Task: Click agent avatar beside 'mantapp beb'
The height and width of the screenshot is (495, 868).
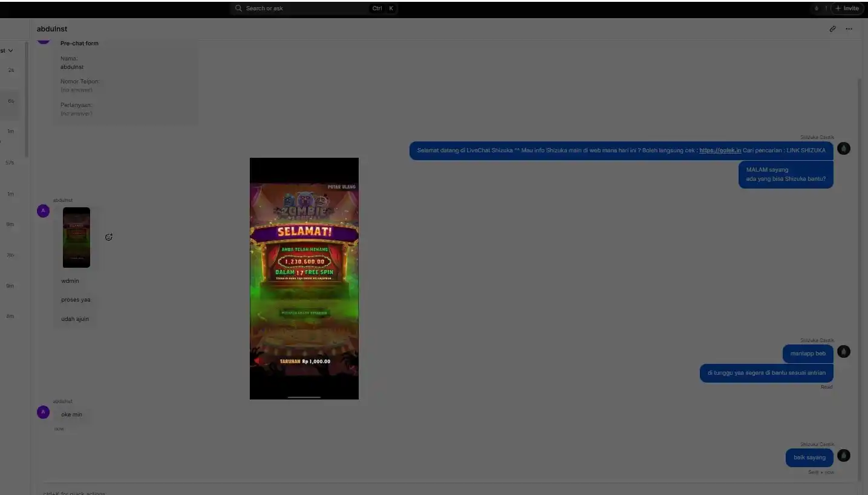Action: (x=844, y=351)
